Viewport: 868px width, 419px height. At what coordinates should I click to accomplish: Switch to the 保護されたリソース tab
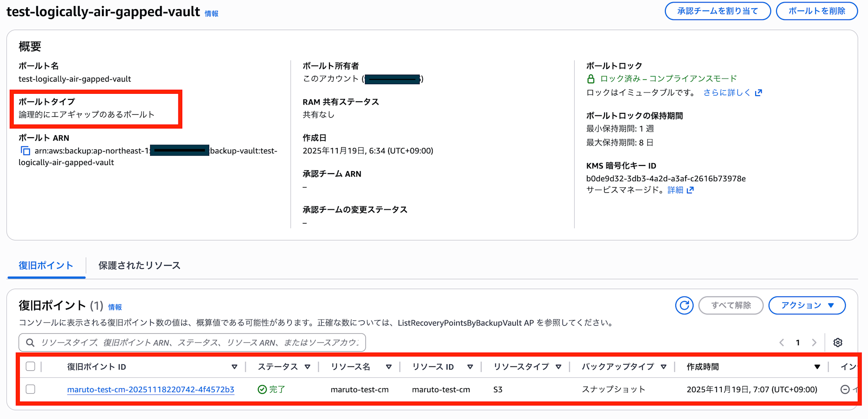coord(139,265)
